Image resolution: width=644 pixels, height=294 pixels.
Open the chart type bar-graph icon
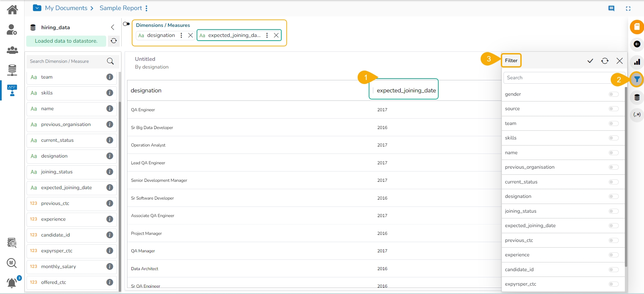[x=637, y=62]
